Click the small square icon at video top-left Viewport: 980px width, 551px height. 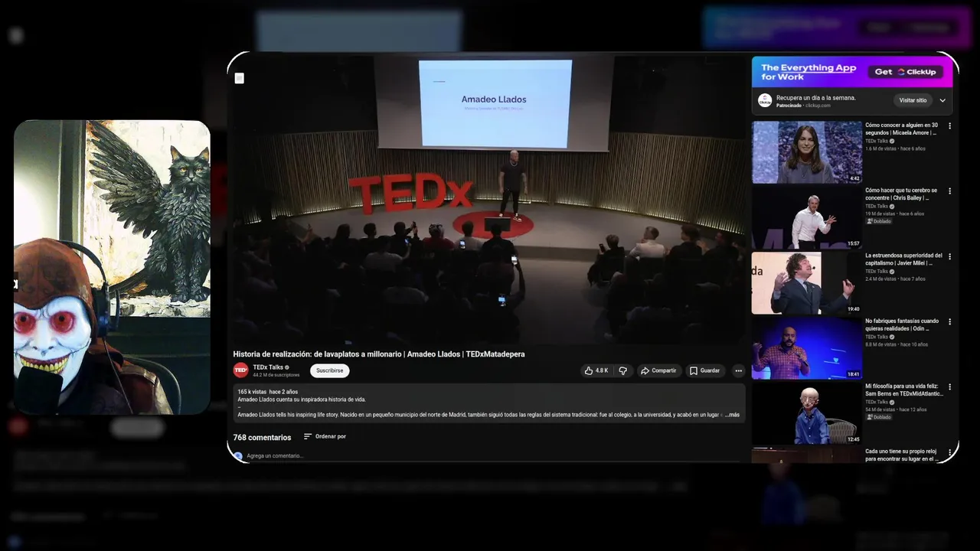tap(239, 78)
